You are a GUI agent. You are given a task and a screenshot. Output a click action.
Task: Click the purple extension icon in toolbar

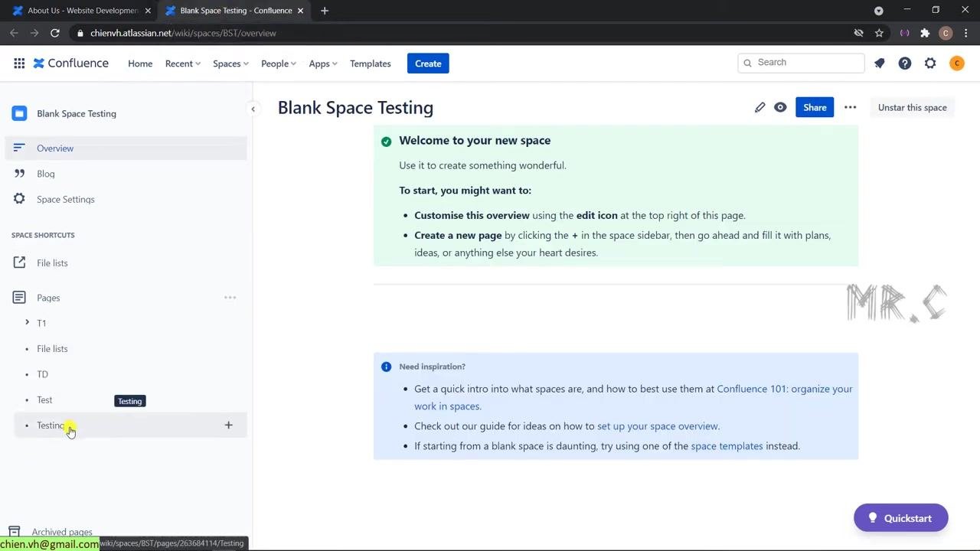[905, 33]
